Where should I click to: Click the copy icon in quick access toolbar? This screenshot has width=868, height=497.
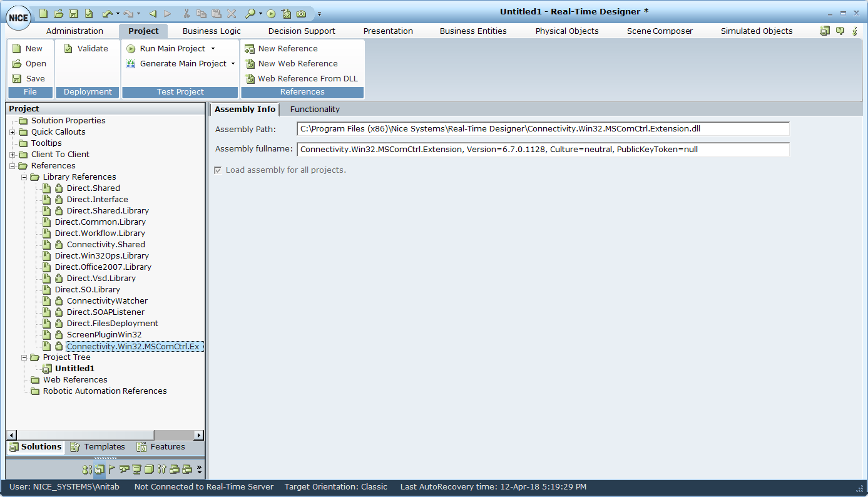click(201, 13)
